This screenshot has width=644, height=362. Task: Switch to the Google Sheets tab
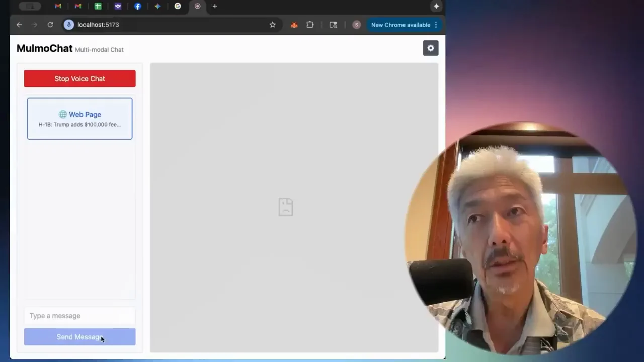(x=98, y=6)
